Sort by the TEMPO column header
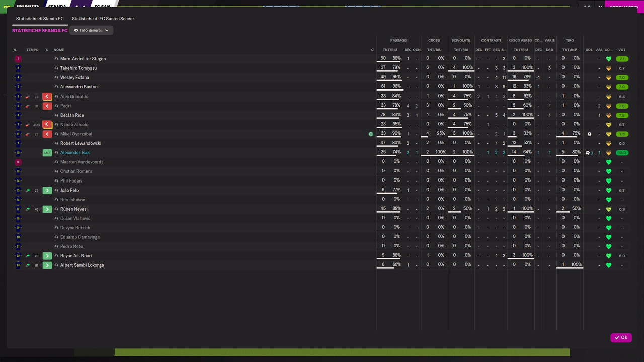The width and height of the screenshot is (644, 362). click(32, 50)
